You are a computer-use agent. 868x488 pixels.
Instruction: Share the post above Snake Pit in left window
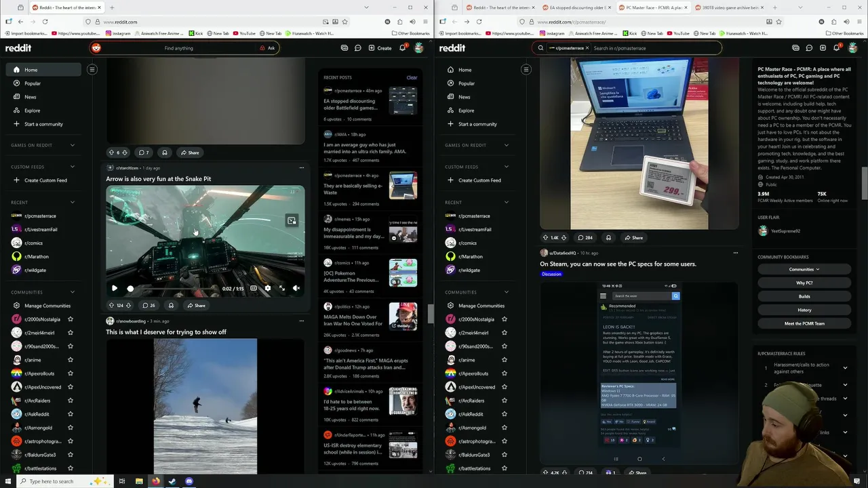[x=189, y=152]
